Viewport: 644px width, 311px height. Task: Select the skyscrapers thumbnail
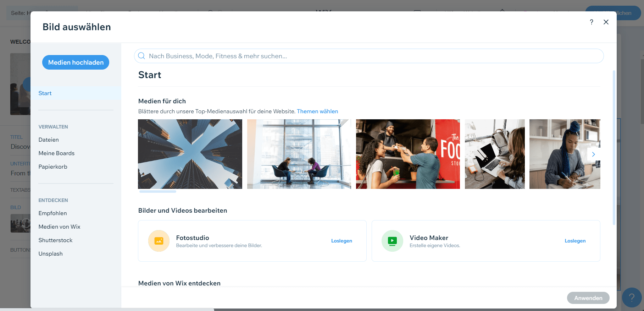(190, 154)
